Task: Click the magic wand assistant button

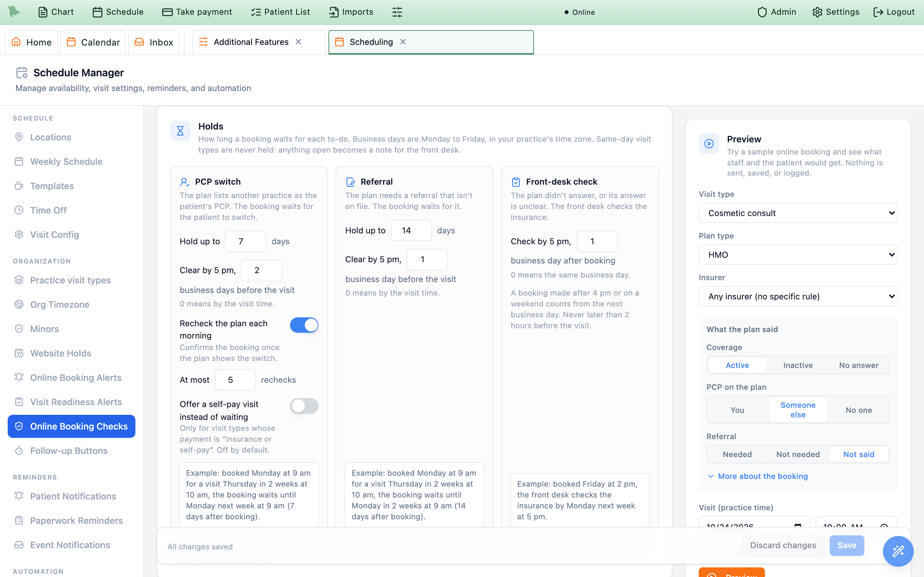Action: coord(898,551)
